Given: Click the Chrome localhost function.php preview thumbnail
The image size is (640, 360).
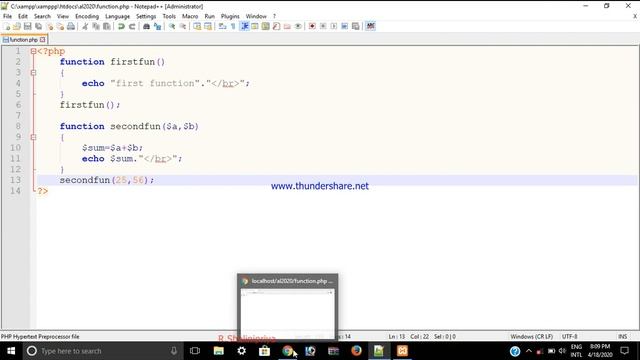Looking at the screenshot, I should point(287,308).
